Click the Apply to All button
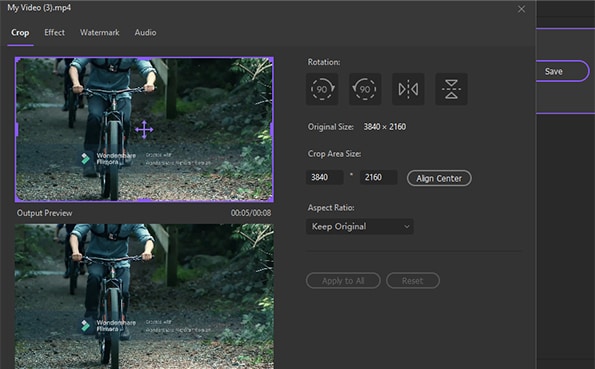595x369 pixels. pos(343,281)
